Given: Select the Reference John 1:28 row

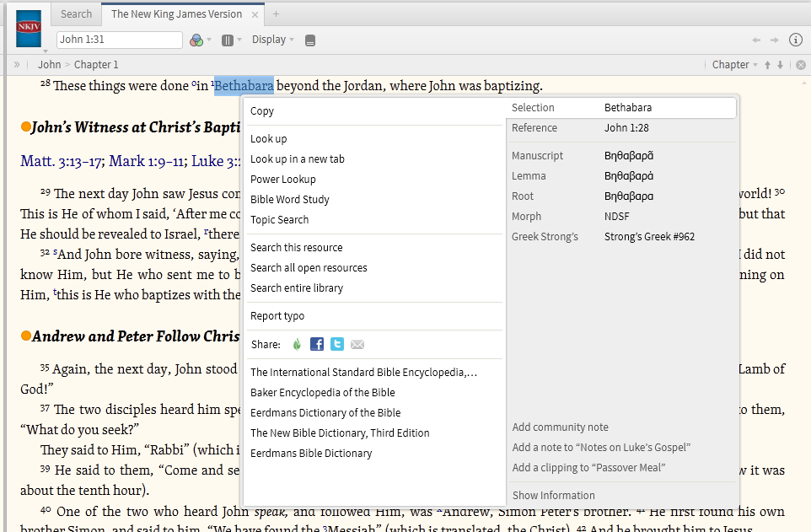Looking at the screenshot, I should point(621,128).
